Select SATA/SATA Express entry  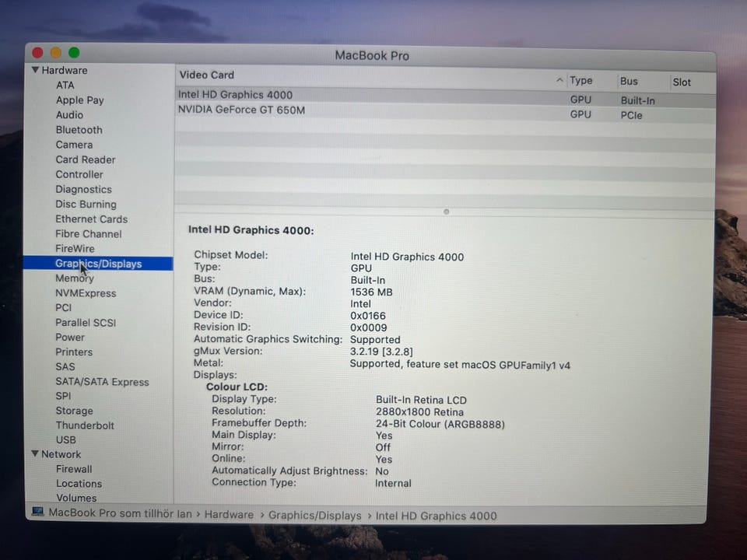coord(102,381)
